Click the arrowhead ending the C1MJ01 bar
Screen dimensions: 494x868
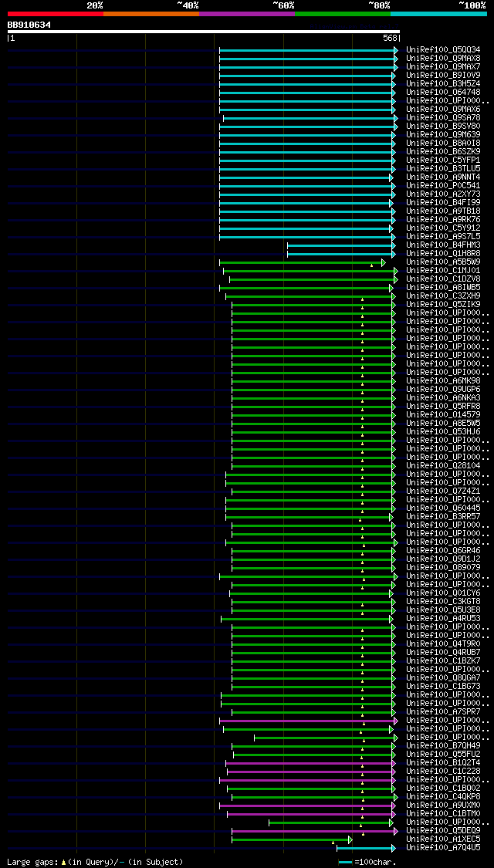coord(396,271)
